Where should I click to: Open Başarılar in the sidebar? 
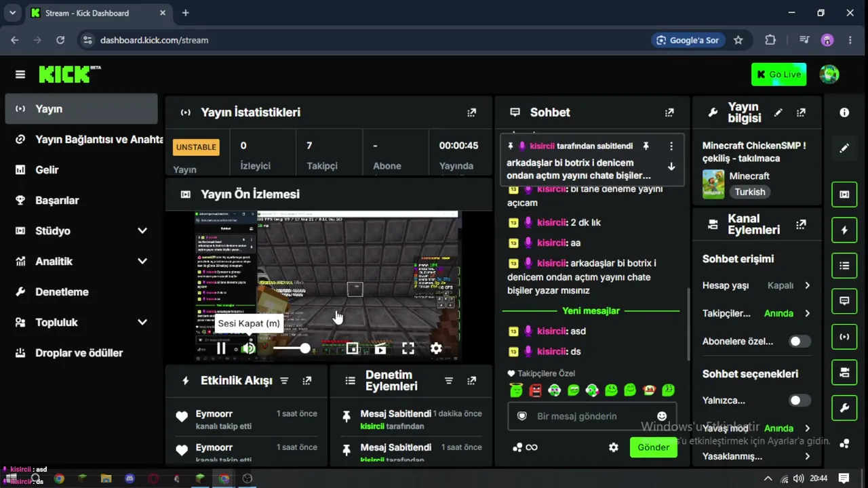[81, 201]
